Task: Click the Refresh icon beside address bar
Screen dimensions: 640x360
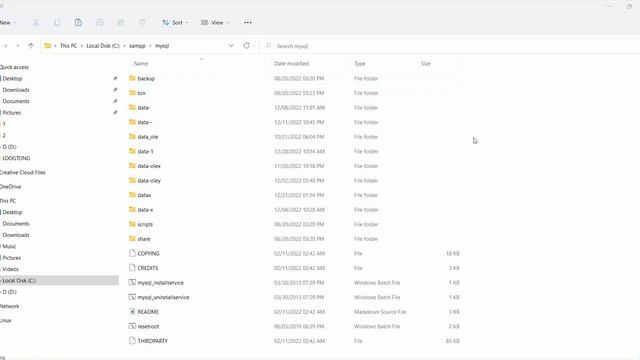Action: pyautogui.click(x=247, y=46)
